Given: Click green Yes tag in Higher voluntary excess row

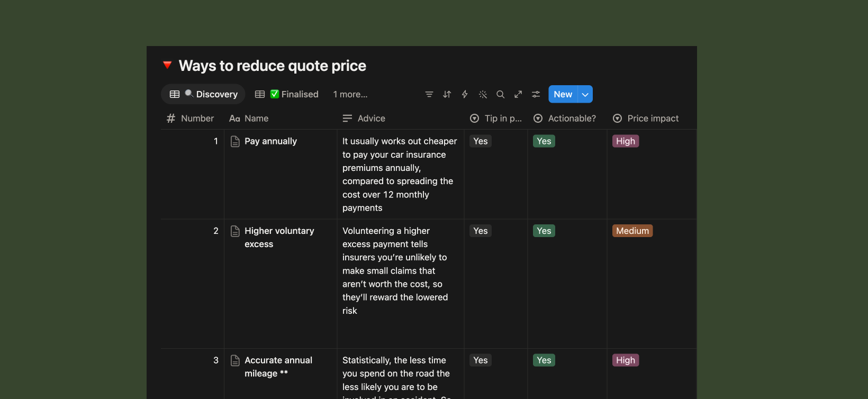Looking at the screenshot, I should coord(544,231).
